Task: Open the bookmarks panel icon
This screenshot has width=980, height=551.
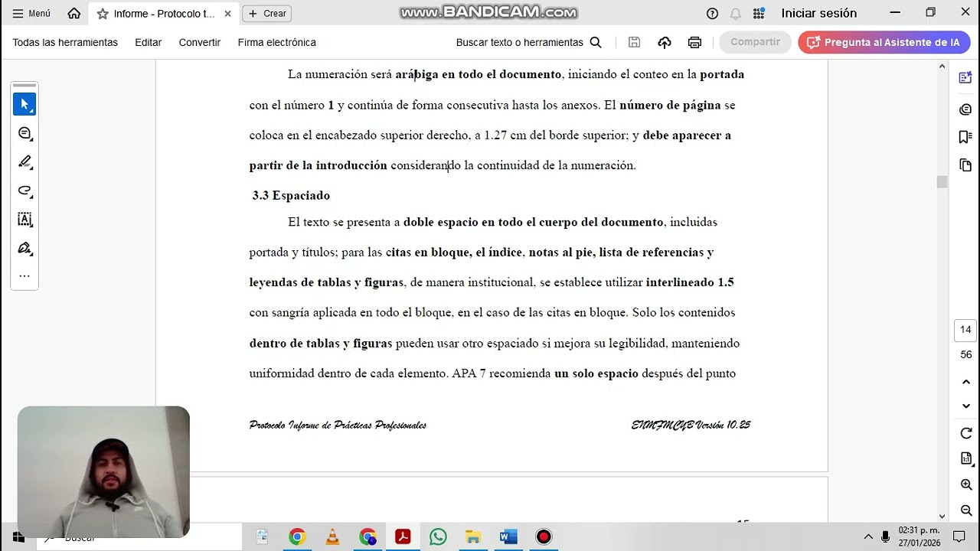Action: coord(965,137)
